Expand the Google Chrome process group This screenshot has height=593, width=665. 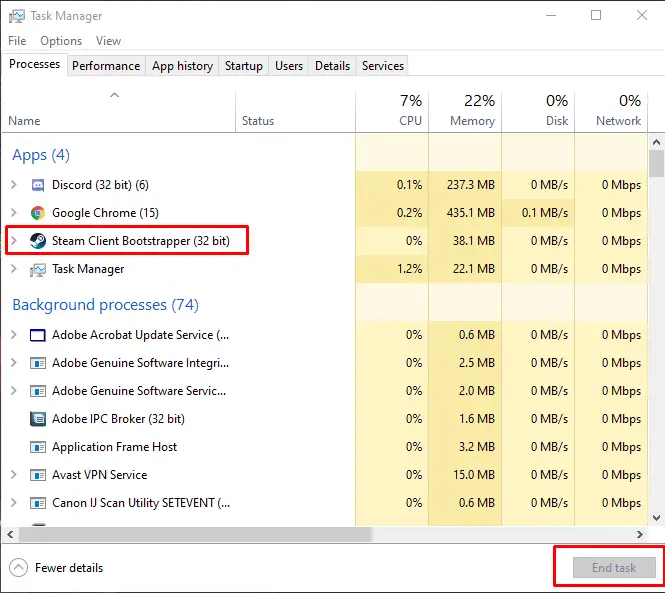[14, 213]
